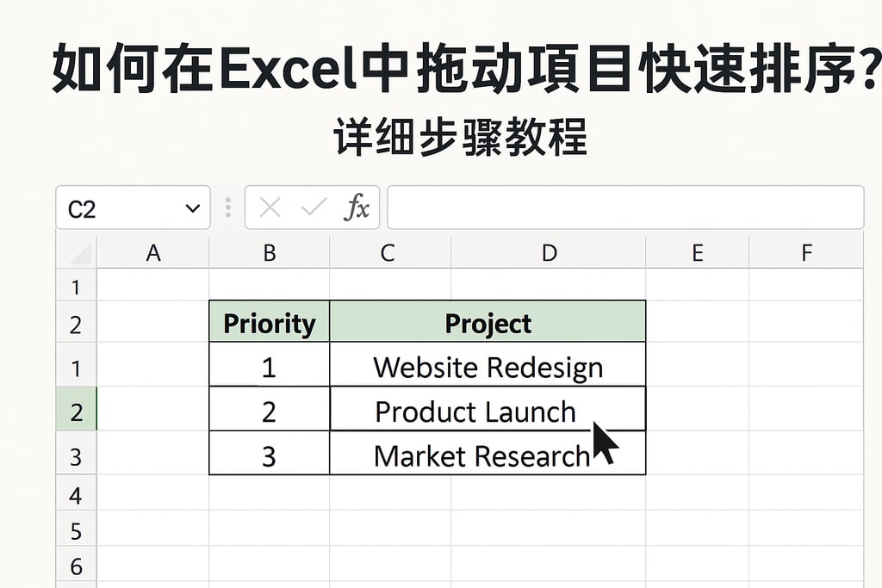Viewport: 882px width, 588px height.
Task: Select column header D
Action: click(549, 253)
